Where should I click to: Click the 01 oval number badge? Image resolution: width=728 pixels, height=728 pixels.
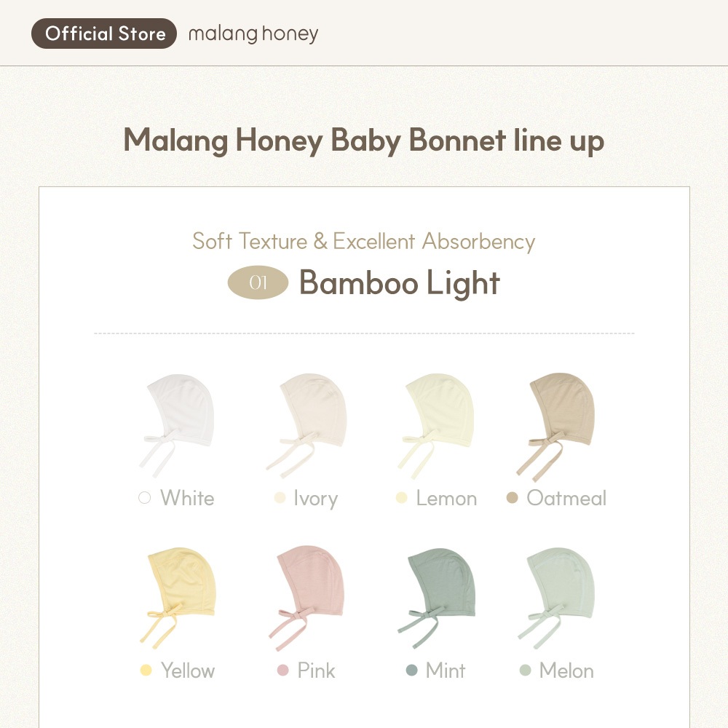tap(258, 283)
